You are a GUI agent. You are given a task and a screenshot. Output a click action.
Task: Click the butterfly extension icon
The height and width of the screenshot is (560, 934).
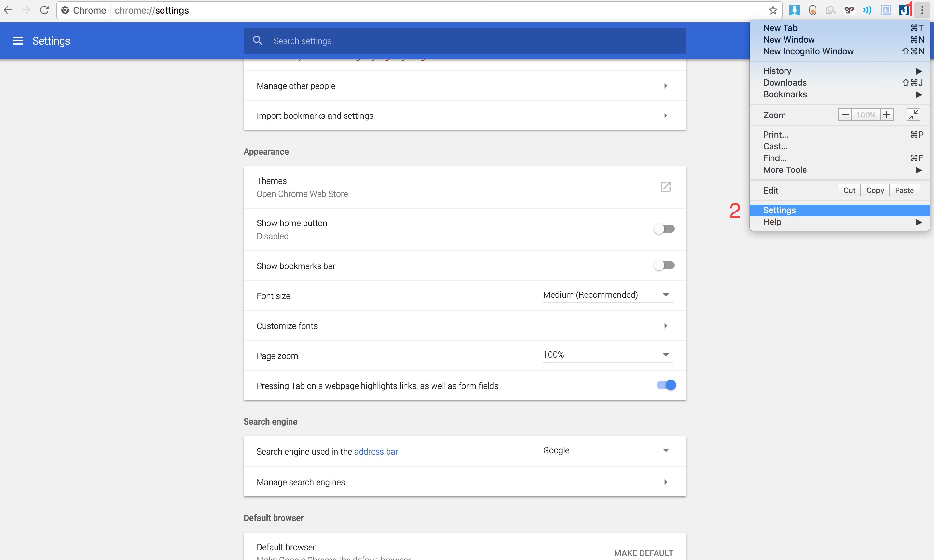(x=850, y=10)
